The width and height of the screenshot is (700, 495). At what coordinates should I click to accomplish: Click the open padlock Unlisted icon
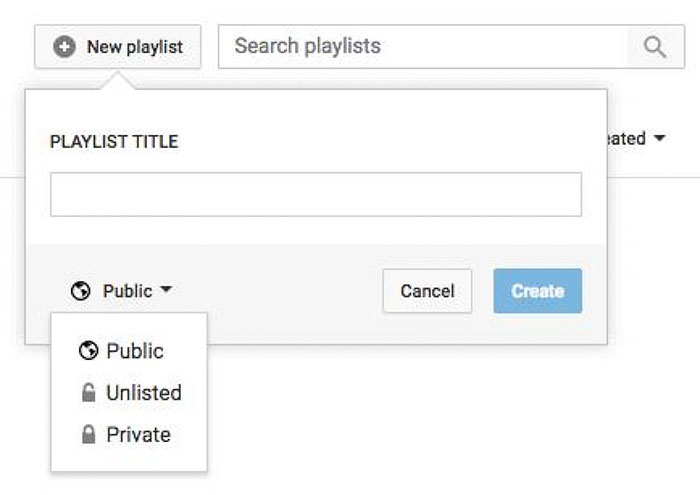(x=88, y=393)
